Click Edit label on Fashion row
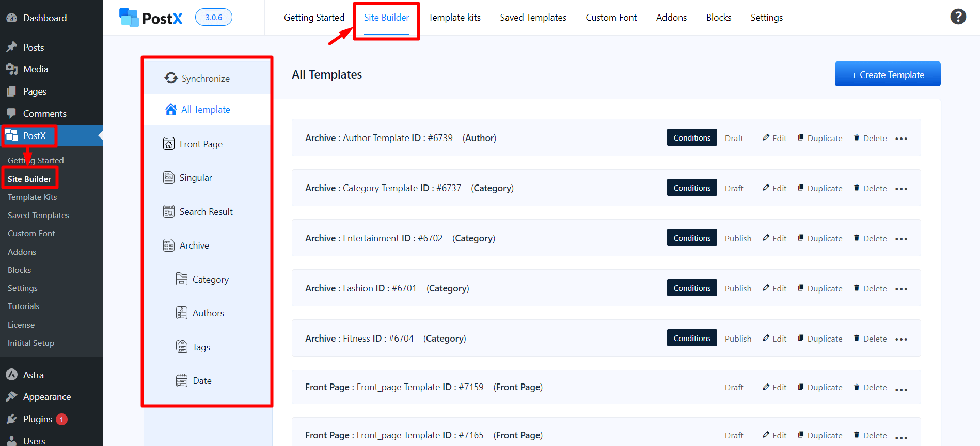980x446 pixels. (x=780, y=288)
